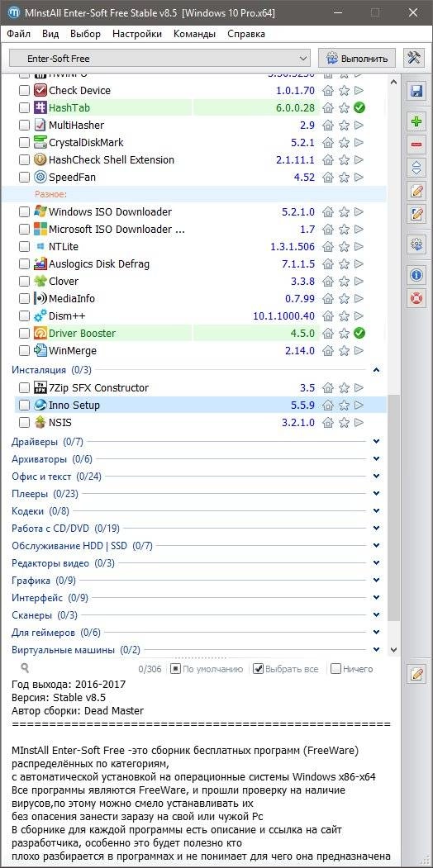This screenshot has height=868, width=433.
Task: Expand the Виртуальные машины category
Action: 377,649
